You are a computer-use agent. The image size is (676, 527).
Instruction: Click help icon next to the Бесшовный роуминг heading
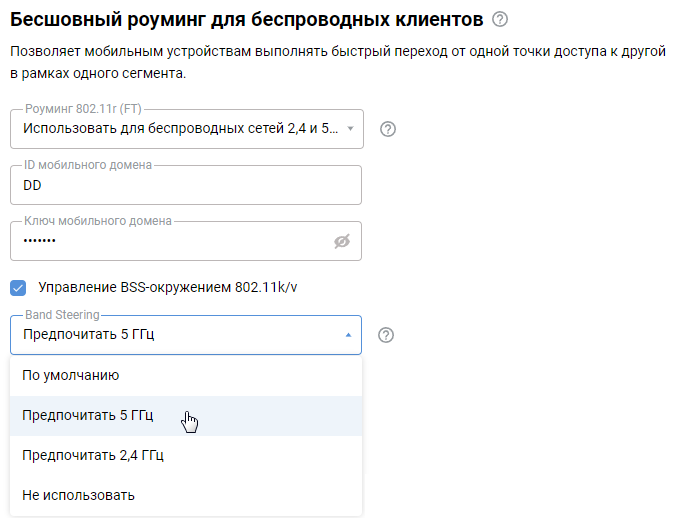[500, 19]
